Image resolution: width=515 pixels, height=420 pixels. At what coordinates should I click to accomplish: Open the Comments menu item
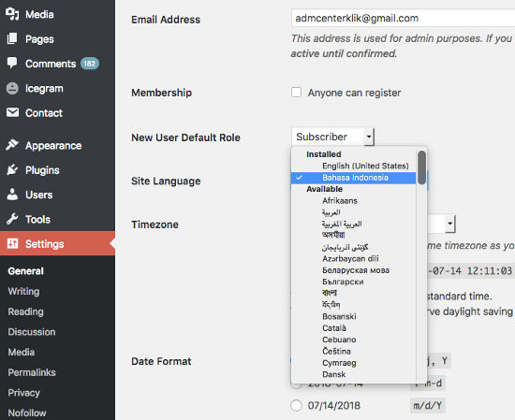tap(51, 64)
